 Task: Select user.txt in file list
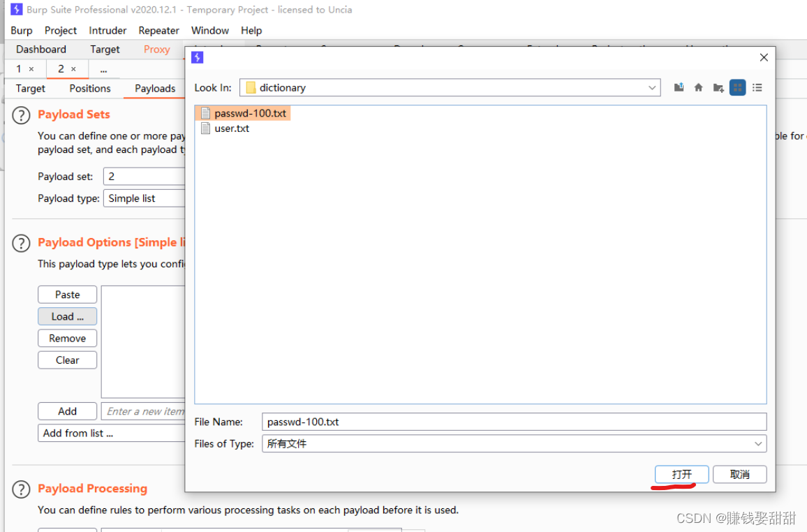(225, 128)
